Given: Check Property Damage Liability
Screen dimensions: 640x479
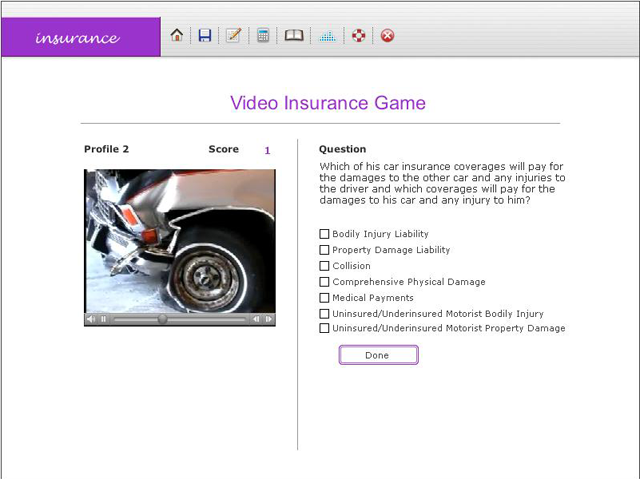Looking at the screenshot, I should [324, 250].
